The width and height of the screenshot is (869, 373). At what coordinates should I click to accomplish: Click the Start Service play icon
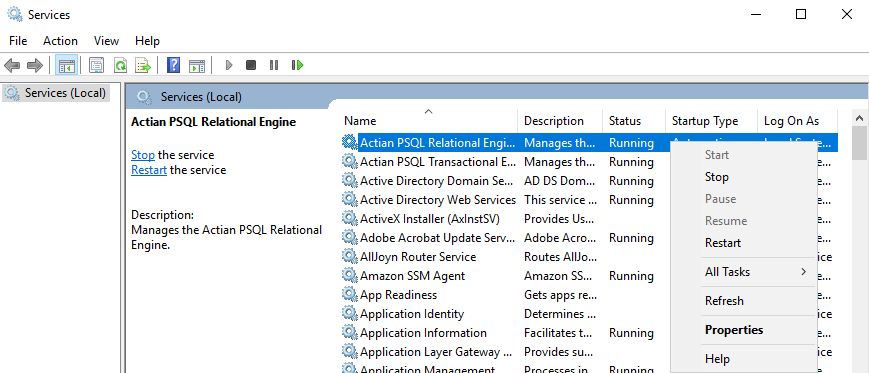(x=229, y=65)
